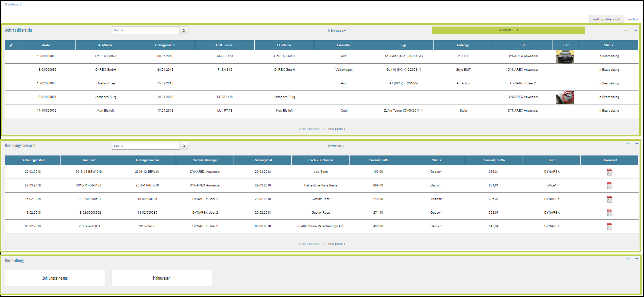This screenshot has height=297, width=644.
Task: Open PDF document for invoice 2016-11-KH-51801
Action: (610, 186)
